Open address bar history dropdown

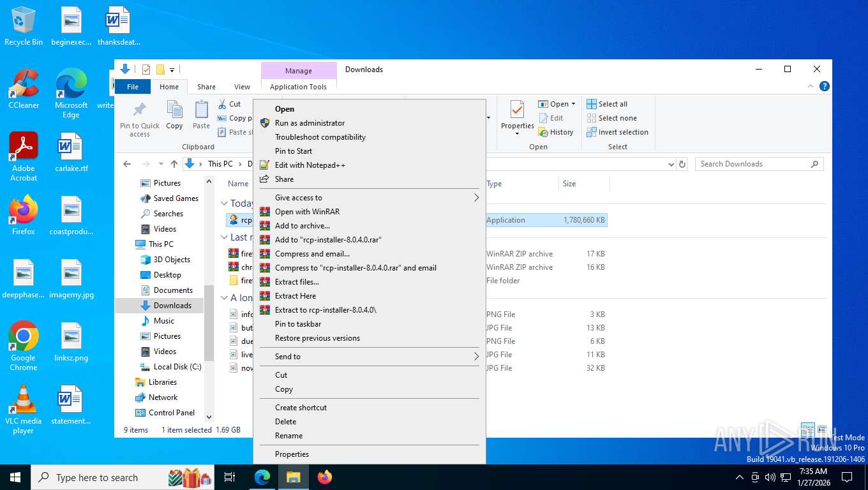(x=671, y=164)
